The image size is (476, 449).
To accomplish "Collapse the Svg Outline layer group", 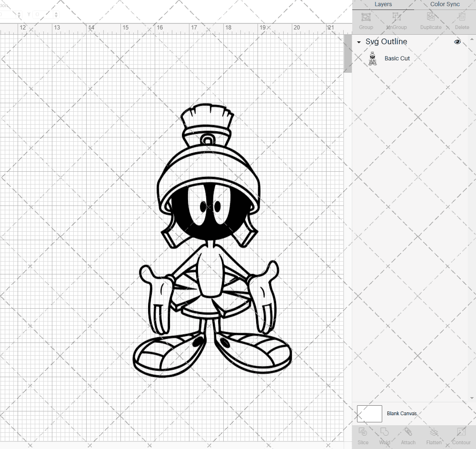I will pyautogui.click(x=359, y=42).
